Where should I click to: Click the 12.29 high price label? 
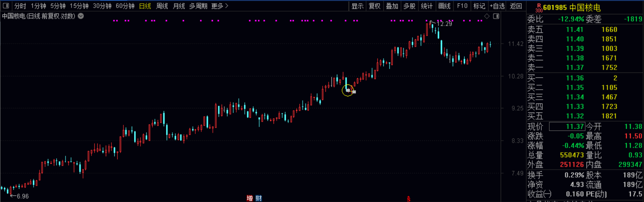pyautogui.click(x=444, y=24)
